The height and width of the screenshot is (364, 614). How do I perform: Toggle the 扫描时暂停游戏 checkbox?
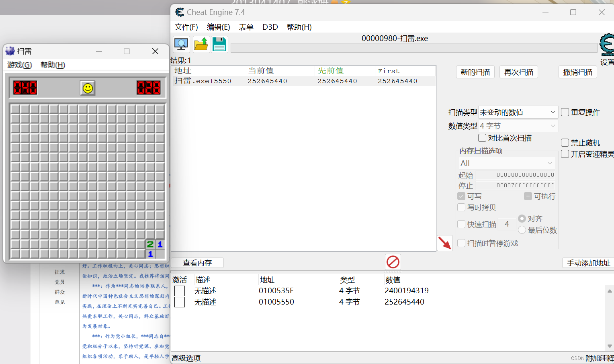click(x=461, y=243)
